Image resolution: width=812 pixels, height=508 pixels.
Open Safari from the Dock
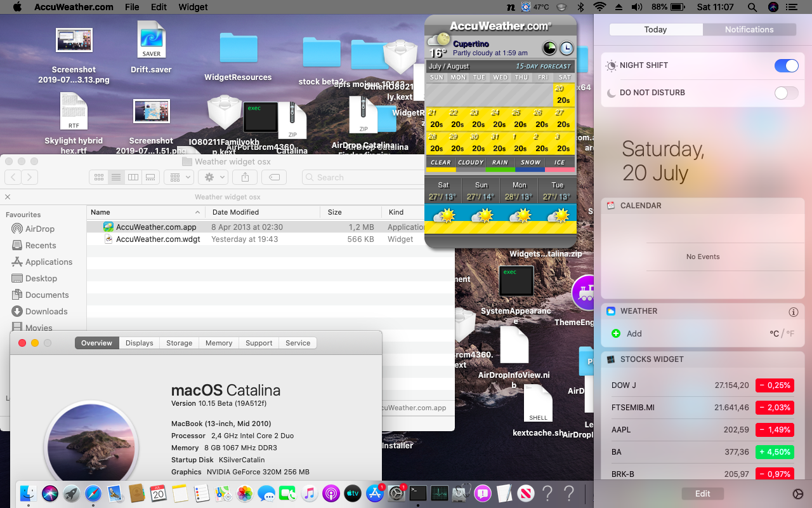tap(93, 493)
